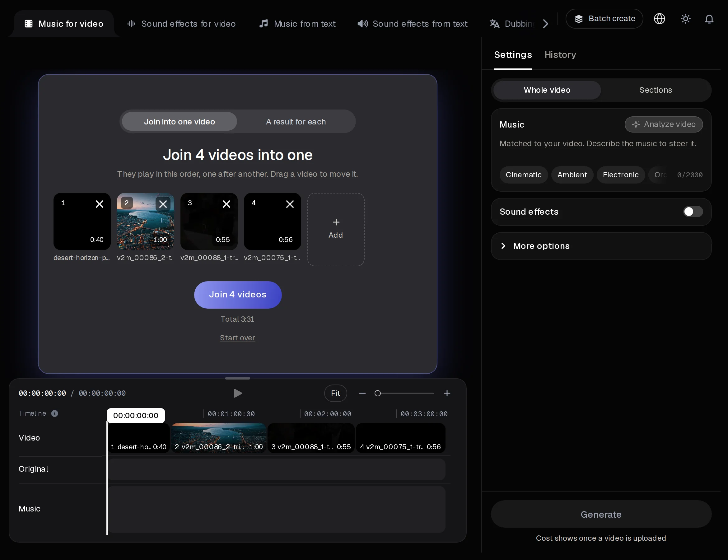Viewport: 728px width, 560px height.
Task: Open Sound effects for video tab
Action: click(x=182, y=24)
